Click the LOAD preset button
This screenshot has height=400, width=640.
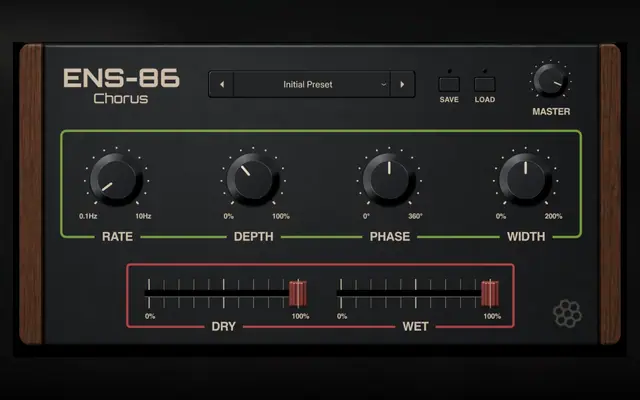tap(484, 84)
